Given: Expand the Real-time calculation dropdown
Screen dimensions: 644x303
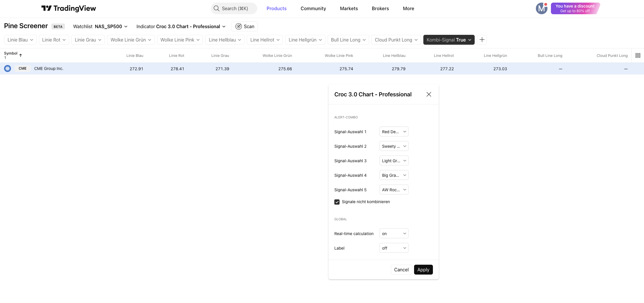Looking at the screenshot, I should pyautogui.click(x=394, y=234).
